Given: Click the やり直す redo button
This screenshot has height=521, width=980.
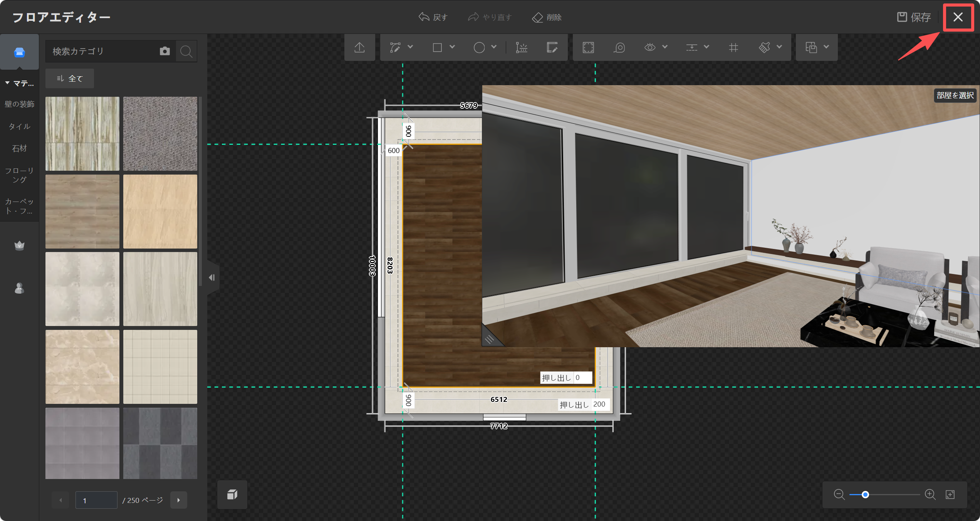Looking at the screenshot, I should pos(490,17).
